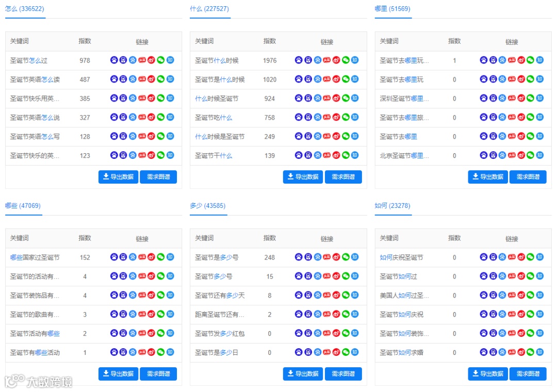Click Baidu mobile icon for 圣诞节干什么

pos(308,155)
